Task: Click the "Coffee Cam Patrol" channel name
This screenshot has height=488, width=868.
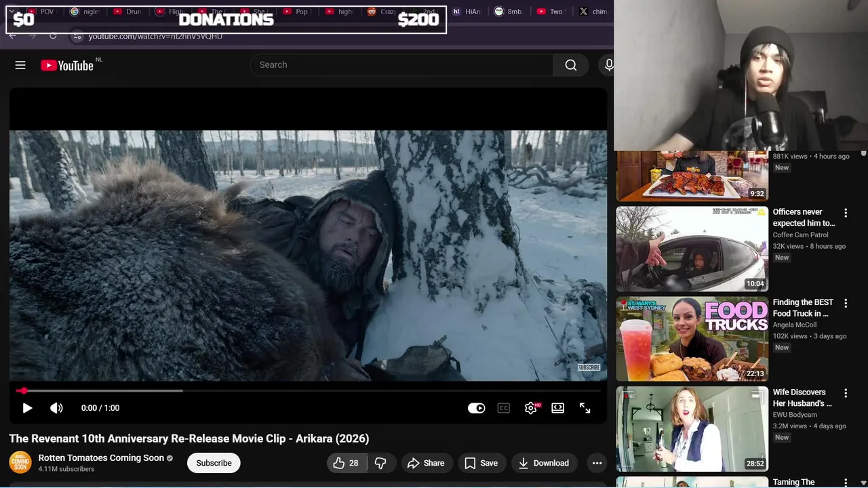Action: click(x=800, y=235)
